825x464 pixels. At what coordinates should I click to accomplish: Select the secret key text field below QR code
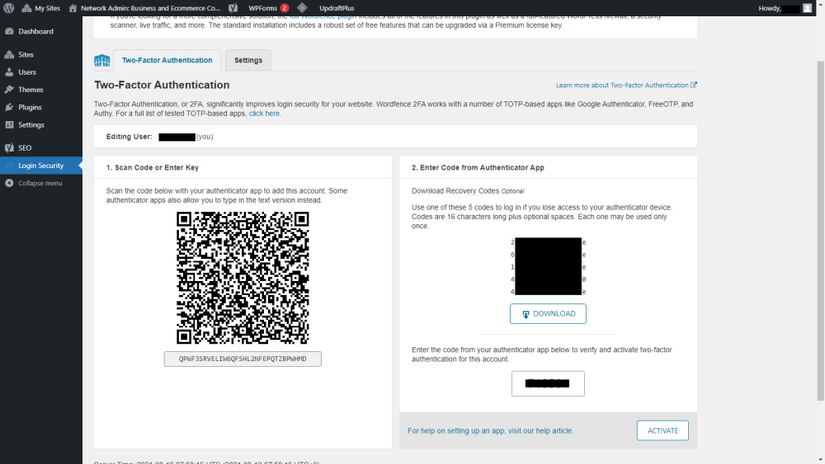click(243, 359)
